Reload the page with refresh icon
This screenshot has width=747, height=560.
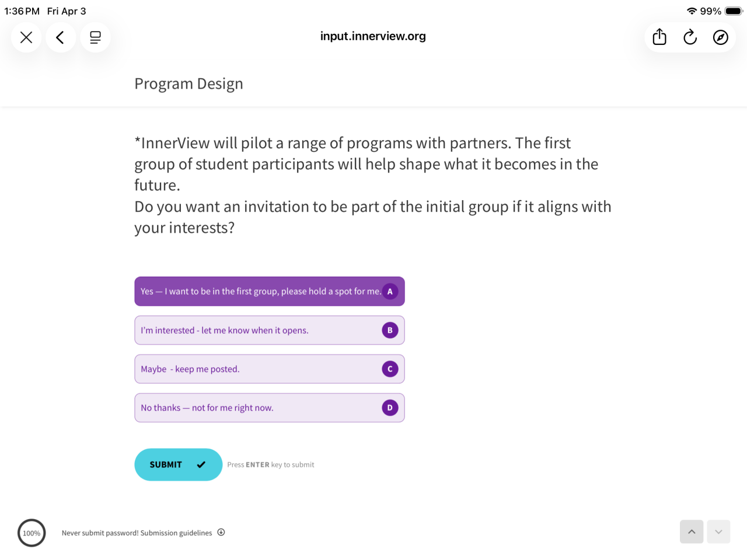(x=690, y=37)
